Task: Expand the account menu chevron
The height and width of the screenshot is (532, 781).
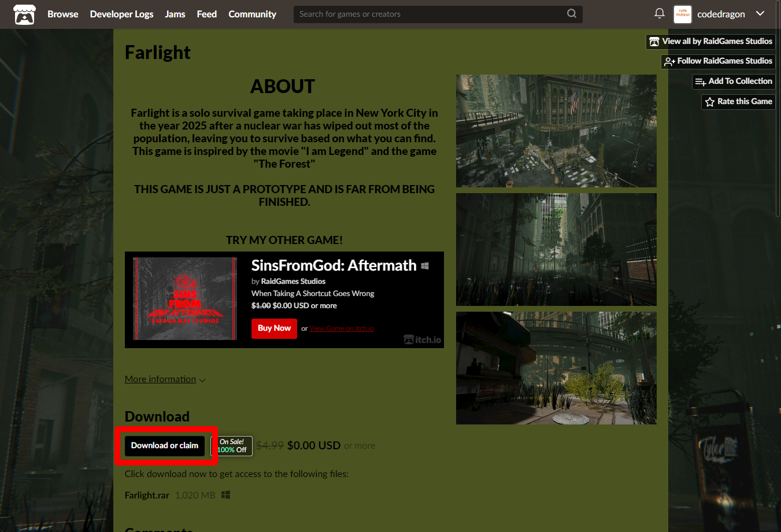Action: (760, 13)
